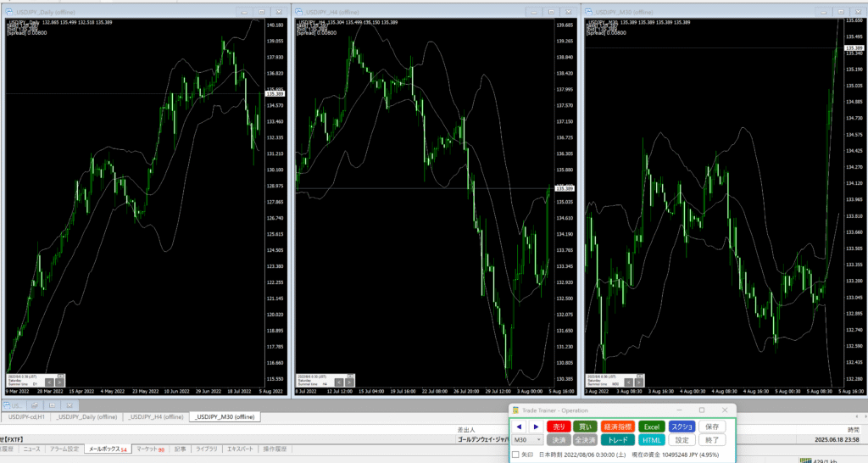Take a screenshot with スクショ button

coord(682,427)
